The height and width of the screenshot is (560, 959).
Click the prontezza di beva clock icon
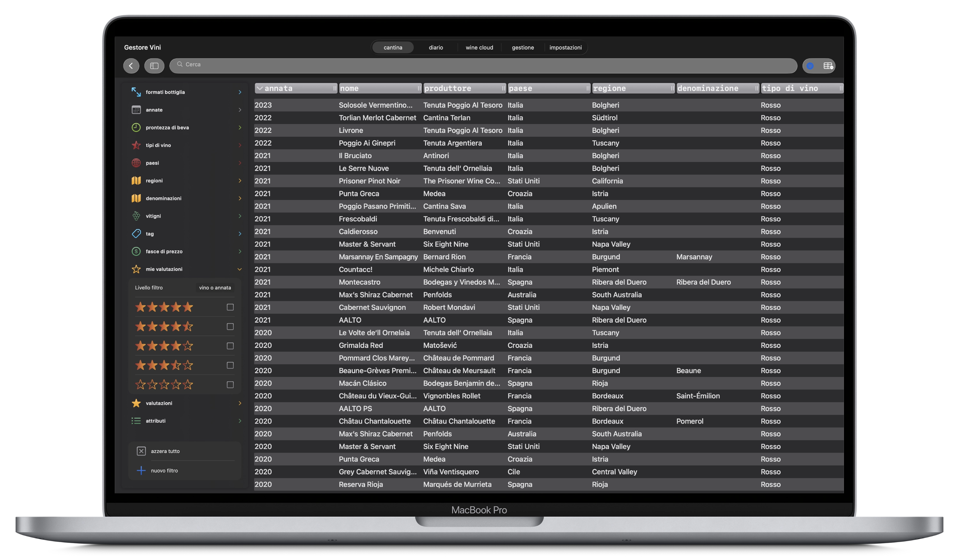click(136, 127)
